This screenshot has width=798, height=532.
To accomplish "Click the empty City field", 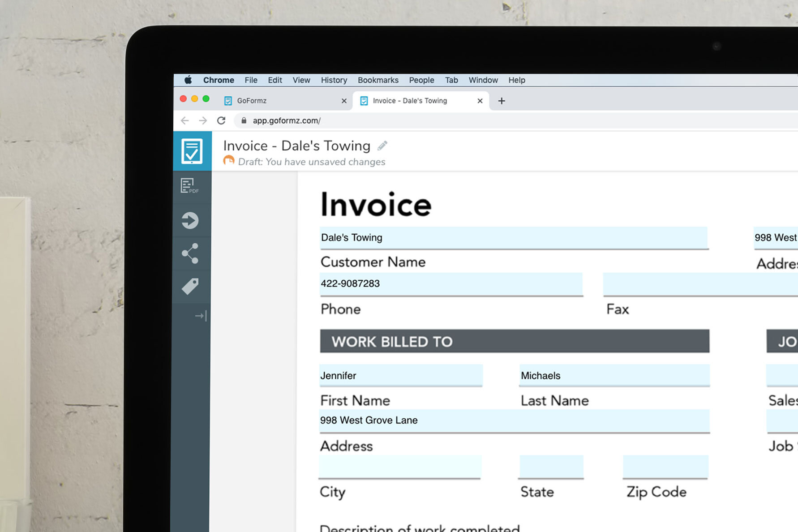I will (x=399, y=467).
